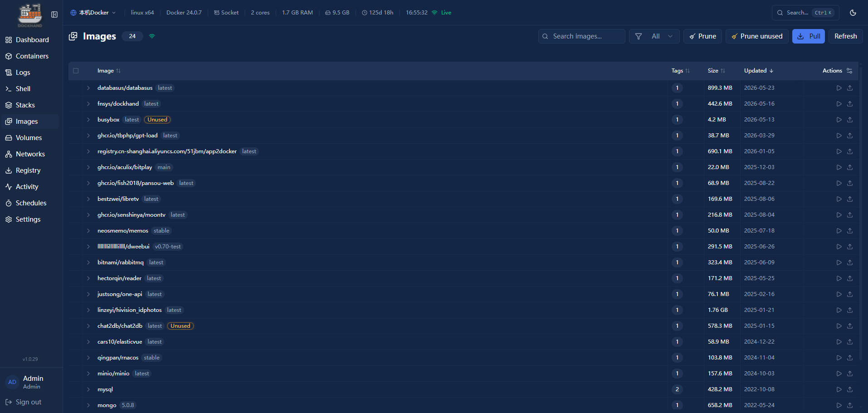Sort by the Tags column header
This screenshot has height=413, width=868.
(x=680, y=71)
